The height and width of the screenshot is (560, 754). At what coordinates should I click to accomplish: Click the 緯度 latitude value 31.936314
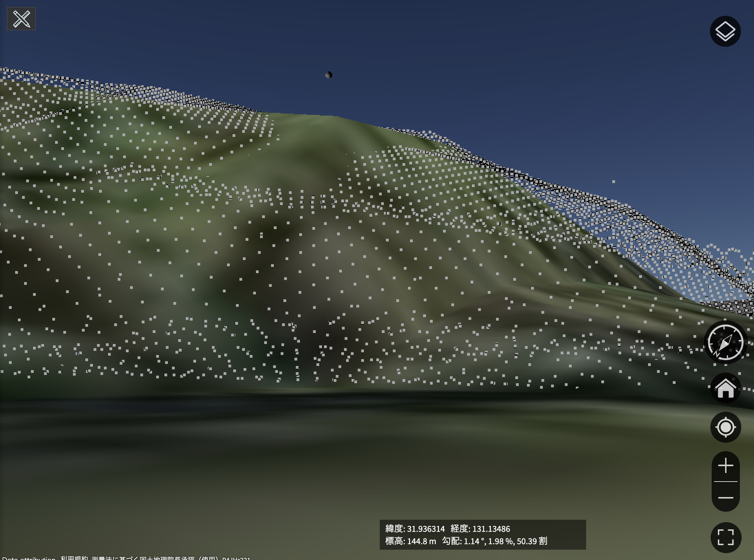click(x=426, y=529)
